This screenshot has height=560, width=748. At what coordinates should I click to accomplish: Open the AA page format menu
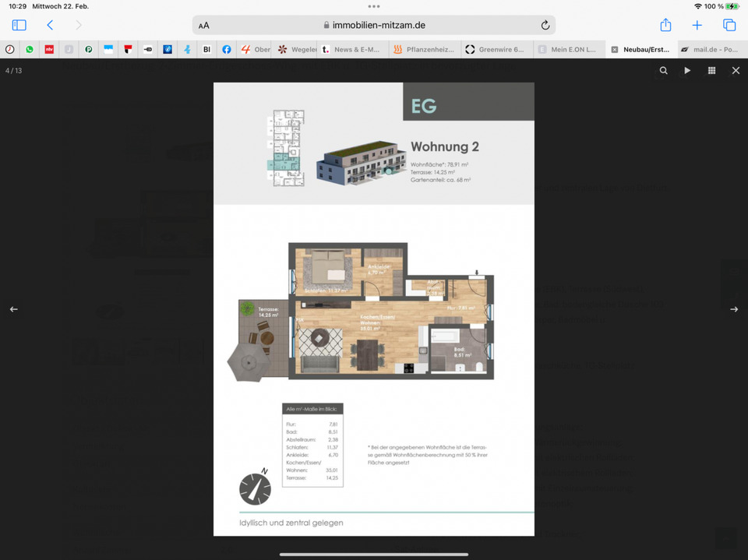(x=204, y=25)
